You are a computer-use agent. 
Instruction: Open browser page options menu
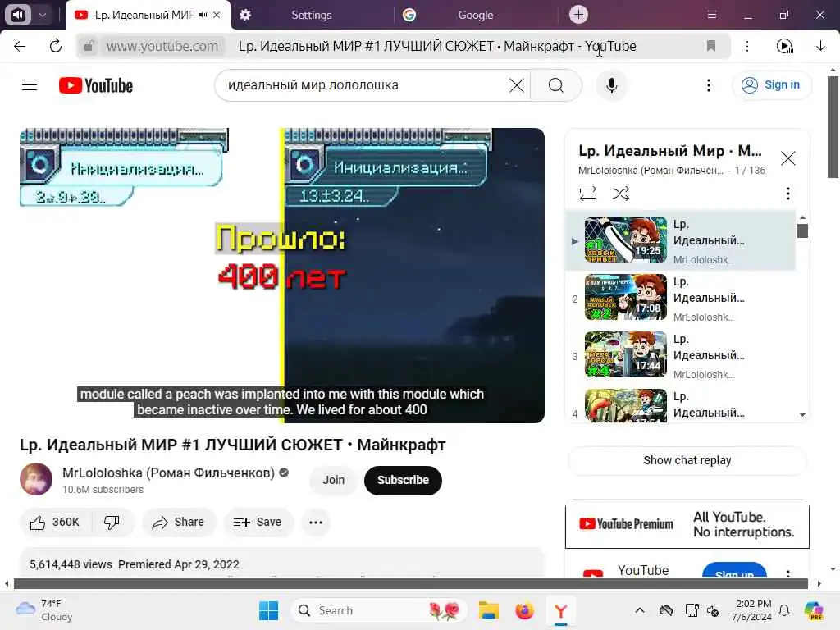click(x=746, y=47)
